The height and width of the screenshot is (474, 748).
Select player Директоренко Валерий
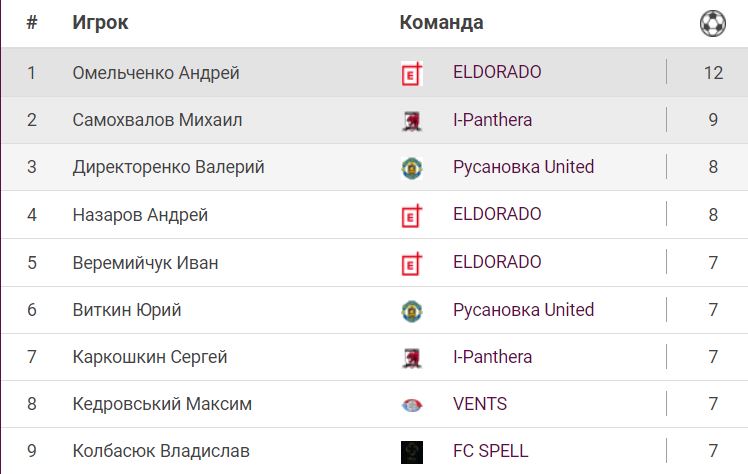click(168, 167)
